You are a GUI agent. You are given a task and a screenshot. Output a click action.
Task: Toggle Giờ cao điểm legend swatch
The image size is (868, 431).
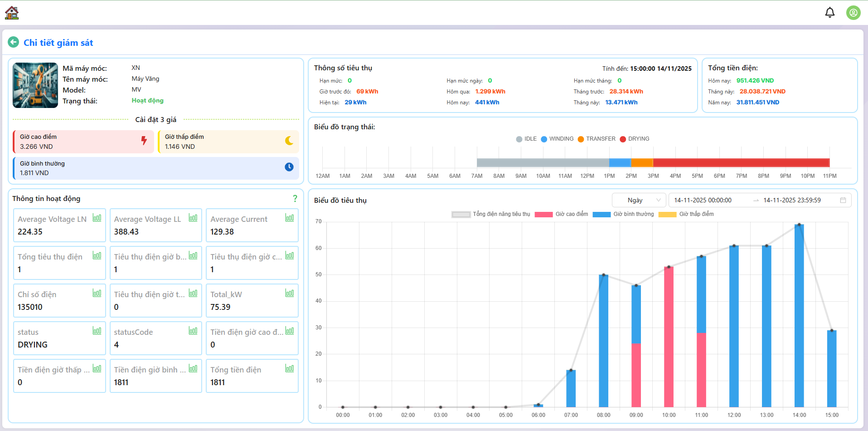coord(543,215)
